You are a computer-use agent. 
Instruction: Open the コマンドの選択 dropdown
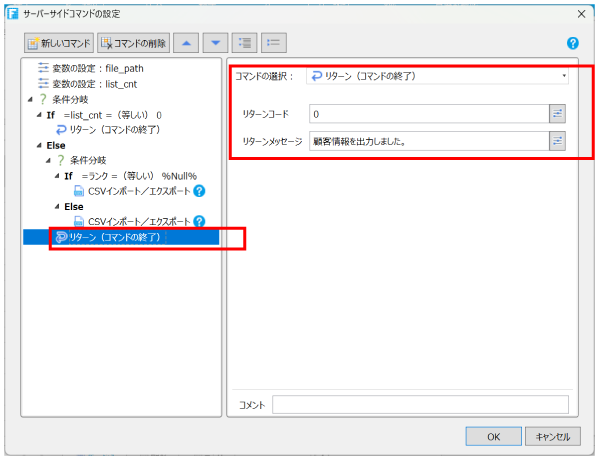[437, 76]
